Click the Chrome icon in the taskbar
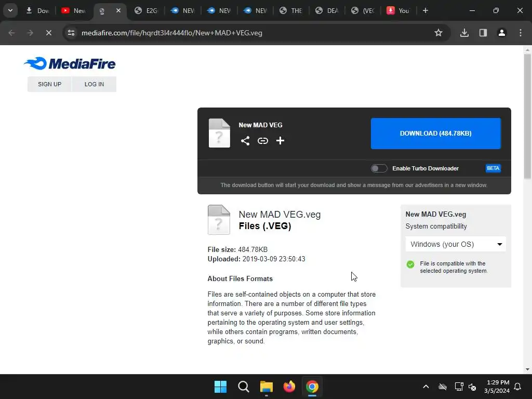This screenshot has height=399, width=532. (x=312, y=387)
